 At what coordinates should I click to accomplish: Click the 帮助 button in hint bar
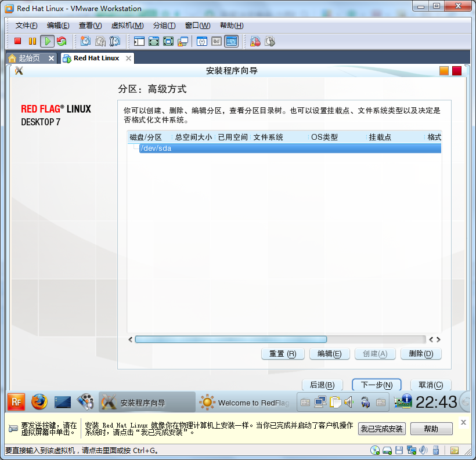click(431, 429)
